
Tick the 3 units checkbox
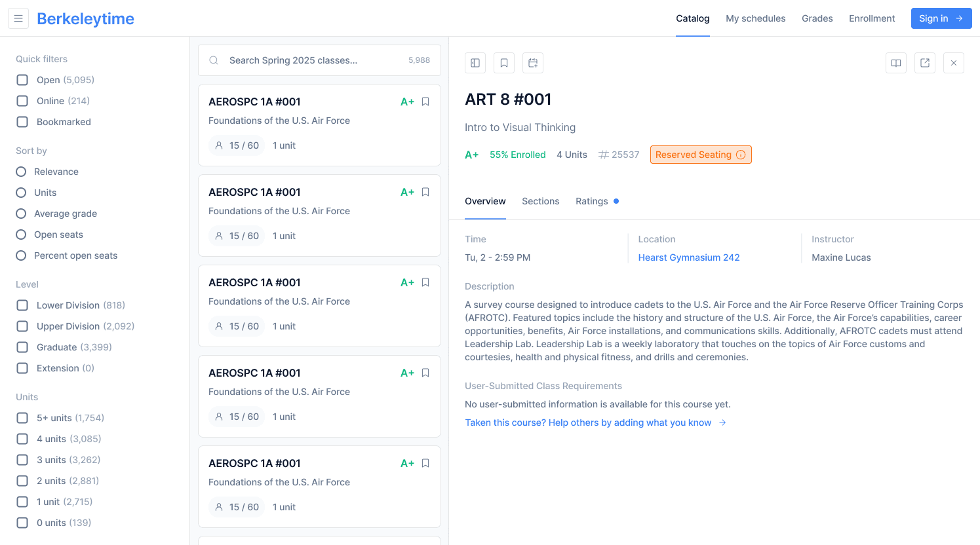coord(22,460)
